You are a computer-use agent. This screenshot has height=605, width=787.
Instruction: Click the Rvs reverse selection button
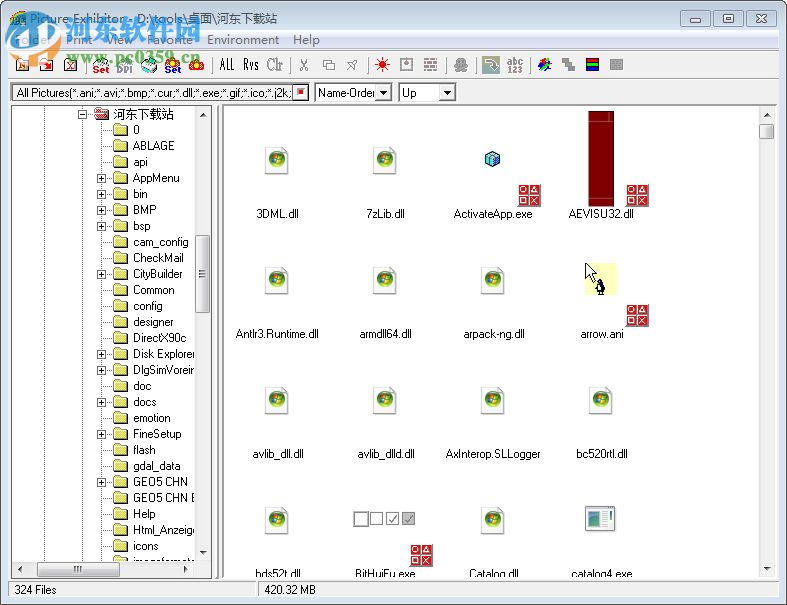[x=250, y=65]
